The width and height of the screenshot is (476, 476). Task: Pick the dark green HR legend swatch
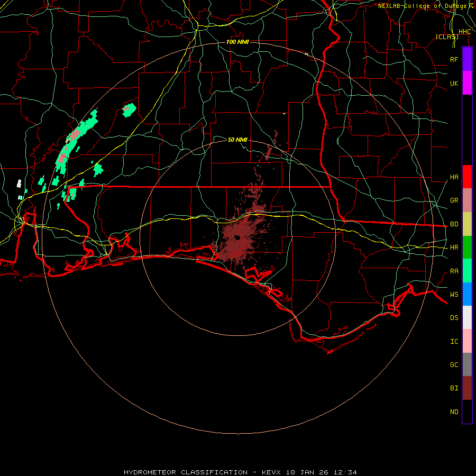tap(467, 248)
